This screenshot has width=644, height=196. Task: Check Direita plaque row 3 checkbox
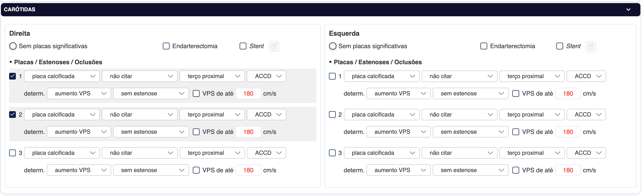(x=12, y=153)
